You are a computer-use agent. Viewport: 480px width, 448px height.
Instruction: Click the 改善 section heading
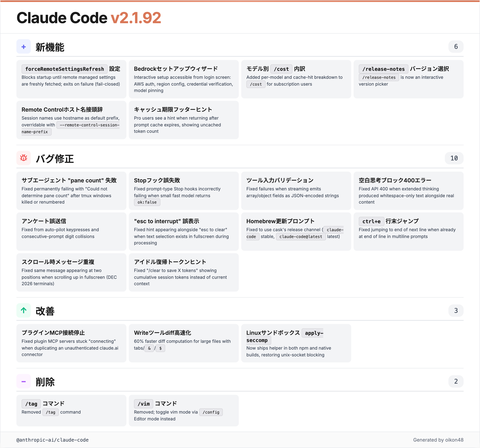click(45, 311)
